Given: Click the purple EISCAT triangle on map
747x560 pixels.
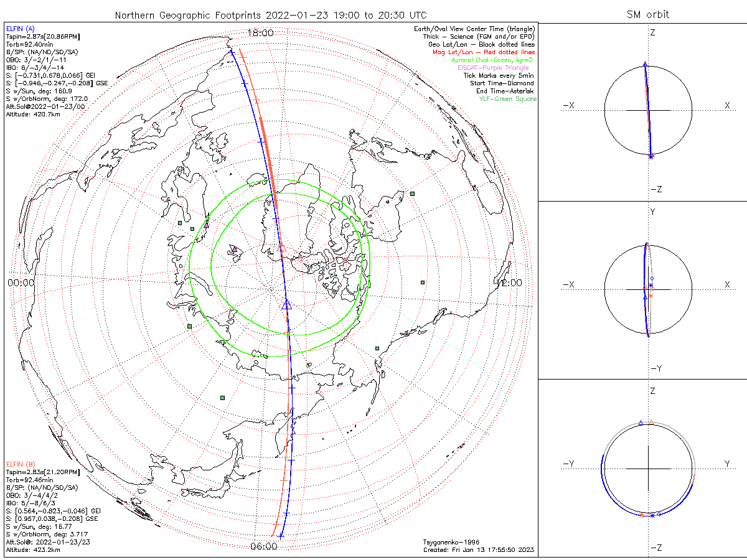Looking at the screenshot, I should [235, 248].
